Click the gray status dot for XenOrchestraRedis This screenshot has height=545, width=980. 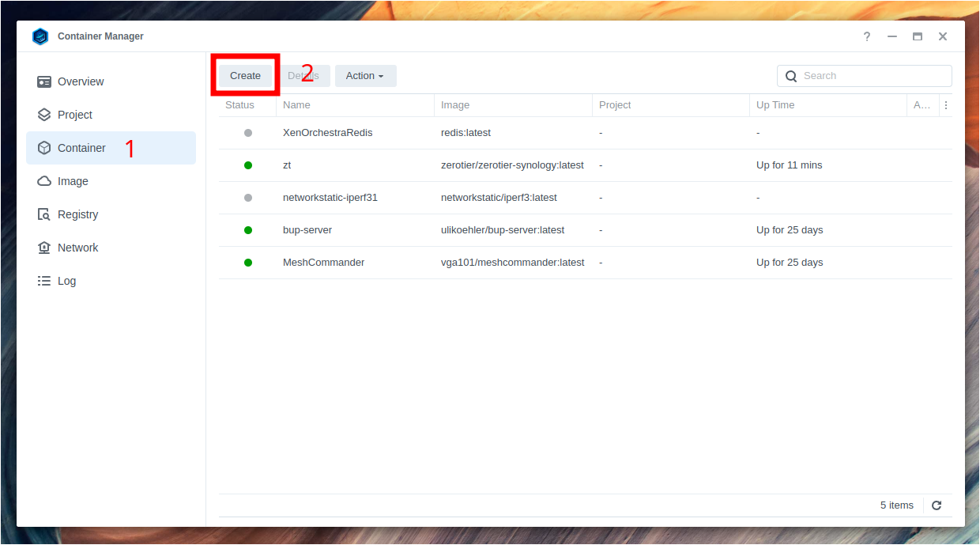pyautogui.click(x=248, y=133)
